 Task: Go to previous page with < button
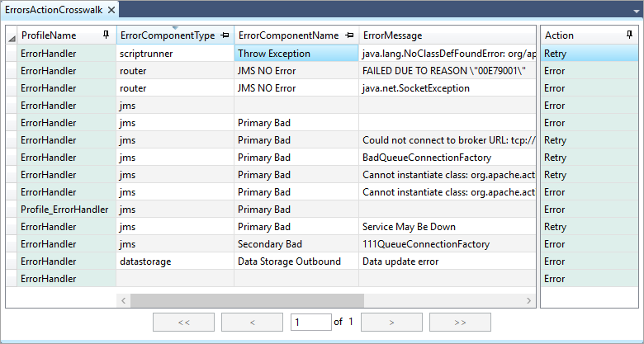[252, 323]
